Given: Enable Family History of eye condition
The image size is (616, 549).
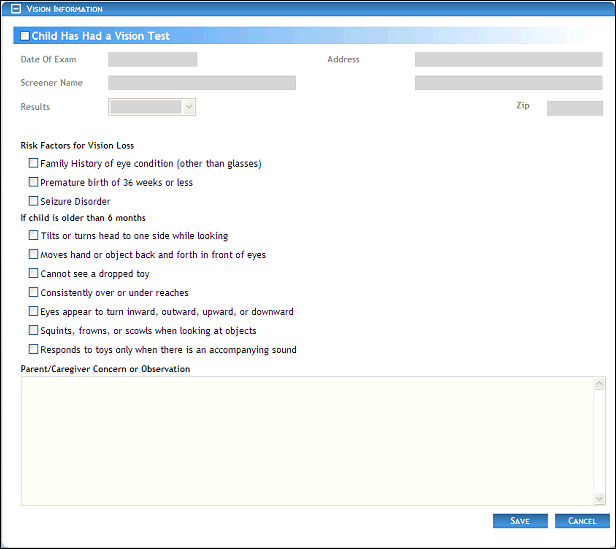Looking at the screenshot, I should tap(34, 163).
